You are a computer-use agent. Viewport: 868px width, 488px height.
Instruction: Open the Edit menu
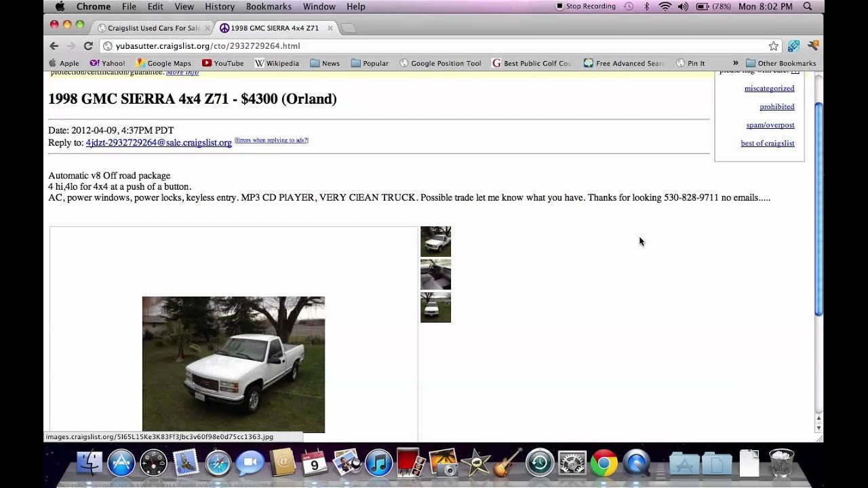155,6
